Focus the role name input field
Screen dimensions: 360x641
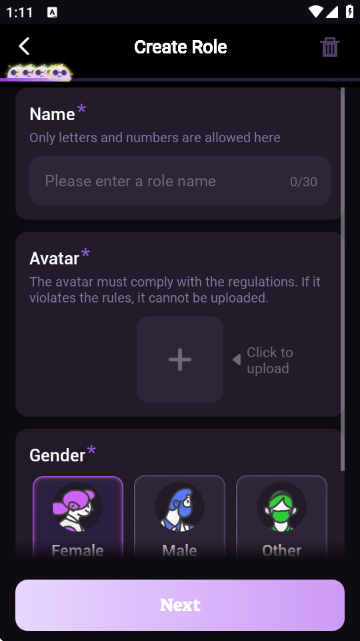click(180, 181)
